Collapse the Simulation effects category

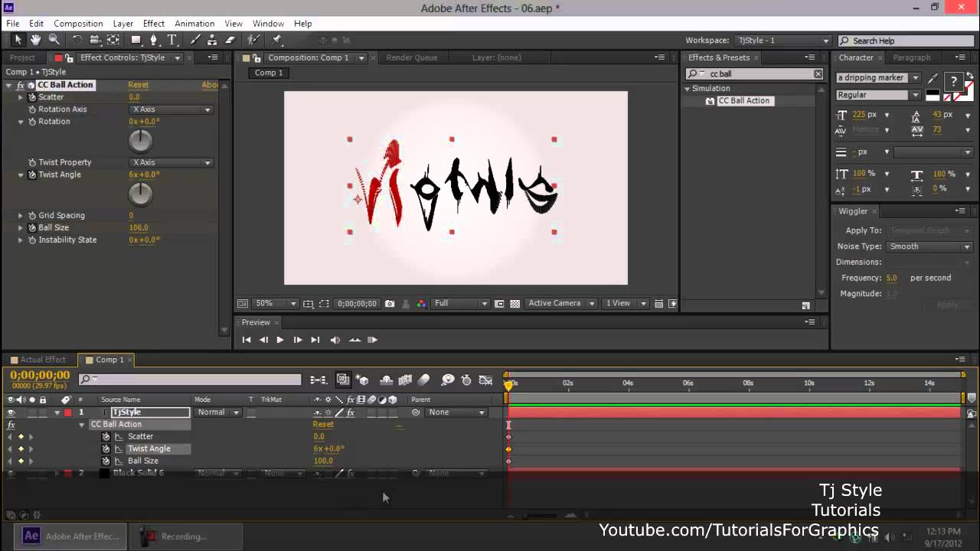click(x=688, y=89)
